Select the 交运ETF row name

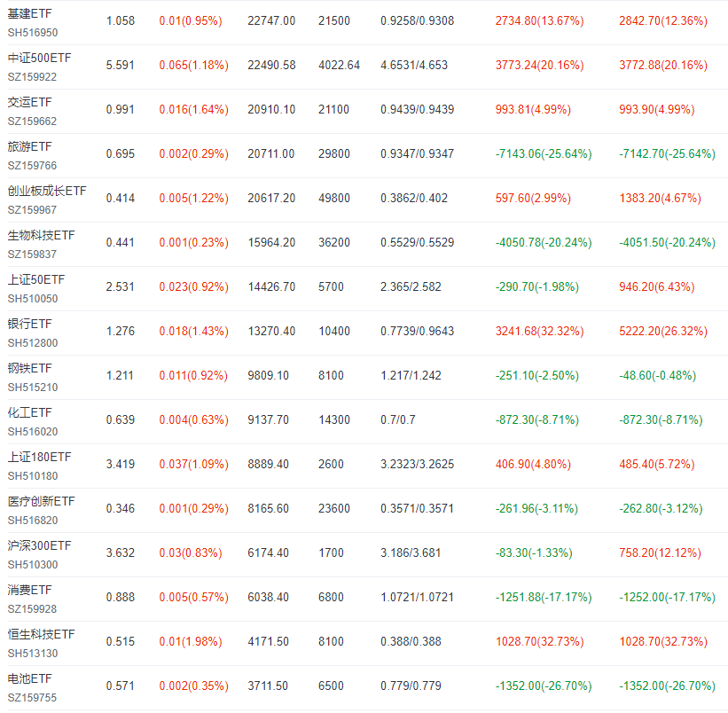pyautogui.click(x=30, y=102)
